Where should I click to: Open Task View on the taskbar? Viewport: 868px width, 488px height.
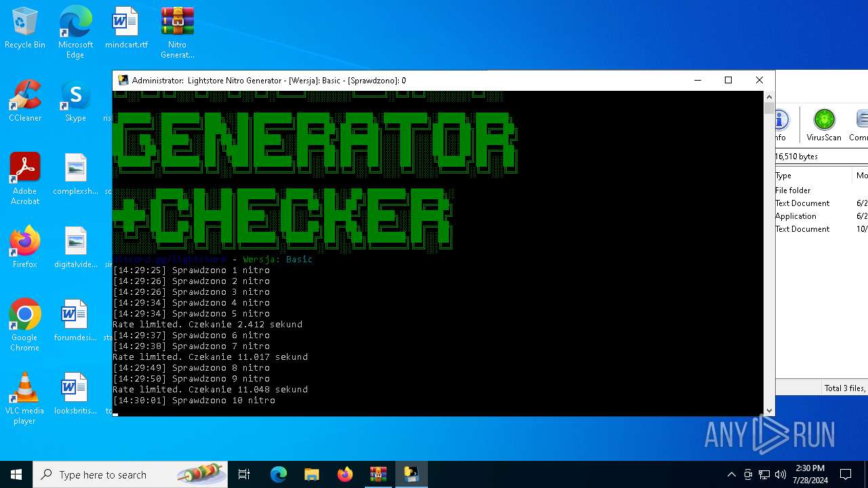pyautogui.click(x=244, y=474)
